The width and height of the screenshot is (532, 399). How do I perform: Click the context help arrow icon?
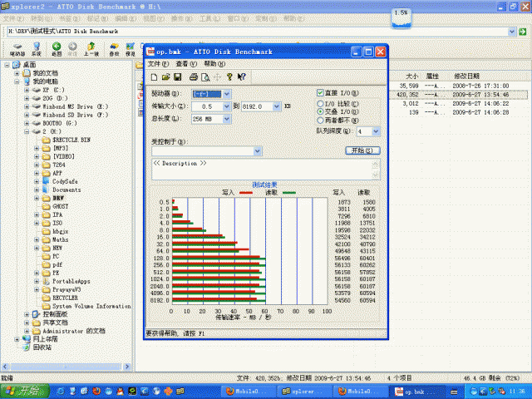pos(241,76)
